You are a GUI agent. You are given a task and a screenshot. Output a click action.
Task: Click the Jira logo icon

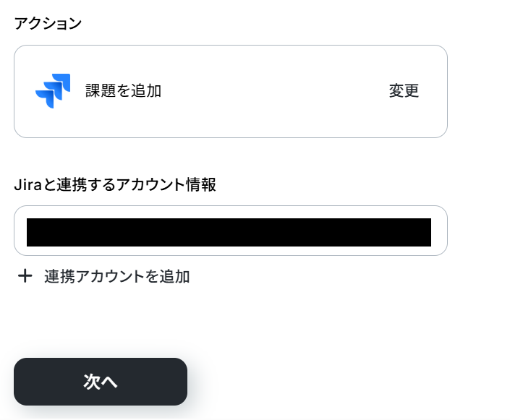pyautogui.click(x=53, y=90)
